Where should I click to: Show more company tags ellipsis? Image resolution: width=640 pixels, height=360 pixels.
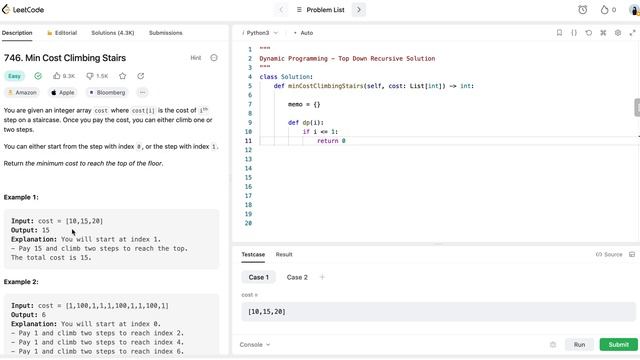[142, 93]
